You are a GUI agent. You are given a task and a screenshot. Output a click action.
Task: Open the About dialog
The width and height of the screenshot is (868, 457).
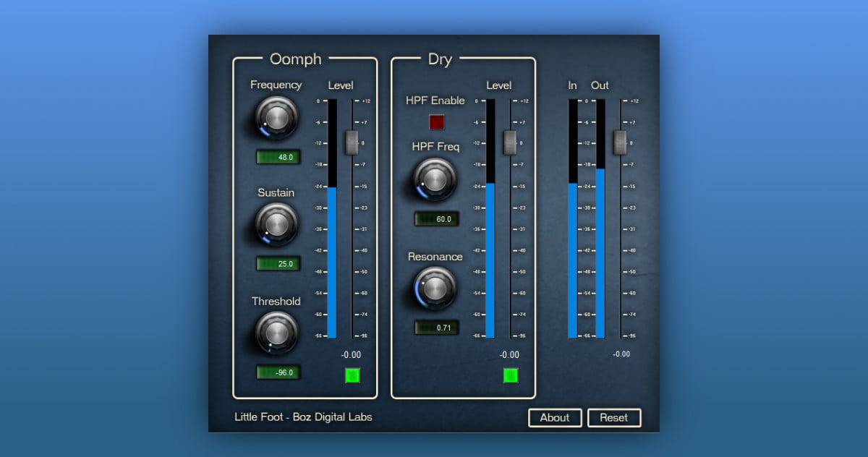[555, 418]
